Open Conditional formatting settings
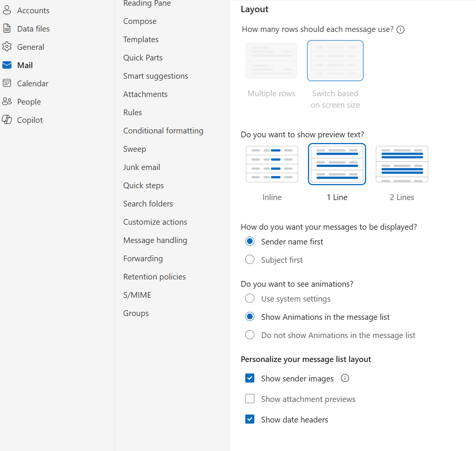 (x=163, y=131)
